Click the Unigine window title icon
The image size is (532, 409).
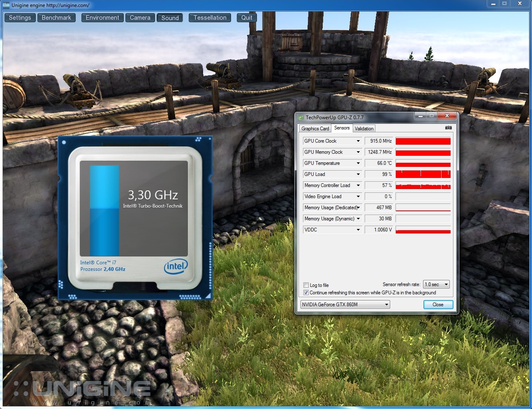6,5
